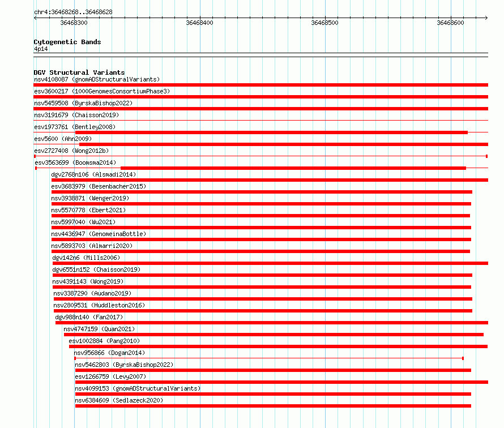Viewport: 504px width, 428px height.
Task: Click the red bar under nsv4747159 (Quan2021)
Action: [x=274, y=335]
